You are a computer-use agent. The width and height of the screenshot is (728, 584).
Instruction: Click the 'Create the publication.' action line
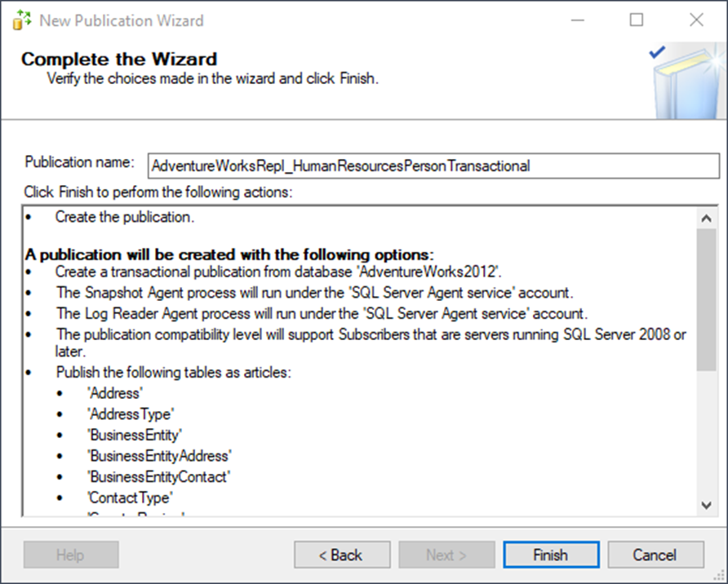coord(124,217)
